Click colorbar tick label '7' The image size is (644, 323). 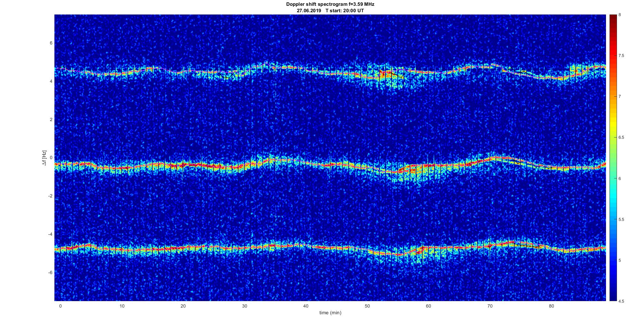[620, 97]
